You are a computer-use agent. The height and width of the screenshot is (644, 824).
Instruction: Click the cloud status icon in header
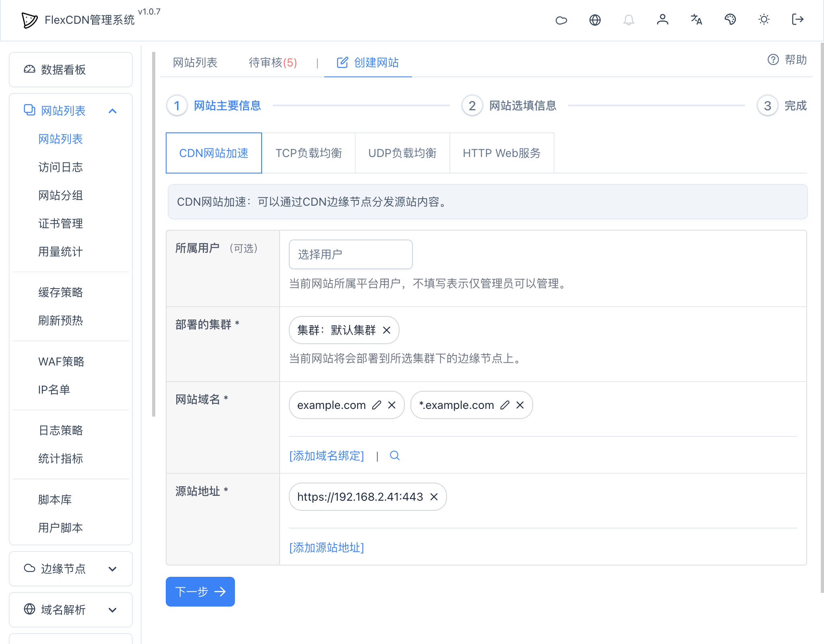[562, 19]
